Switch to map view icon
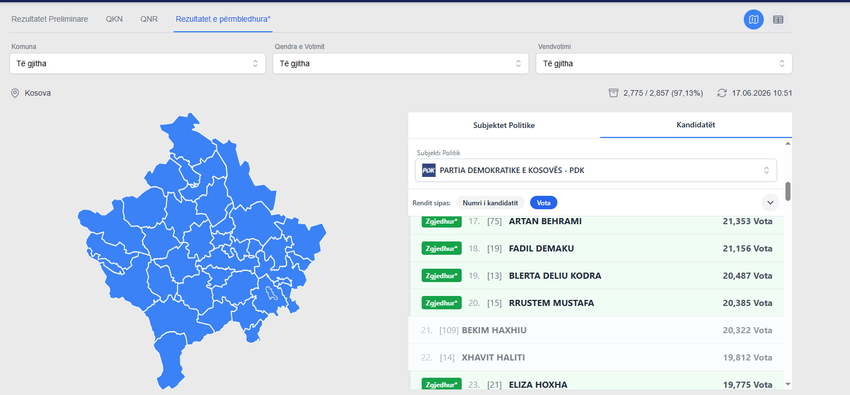 [754, 20]
